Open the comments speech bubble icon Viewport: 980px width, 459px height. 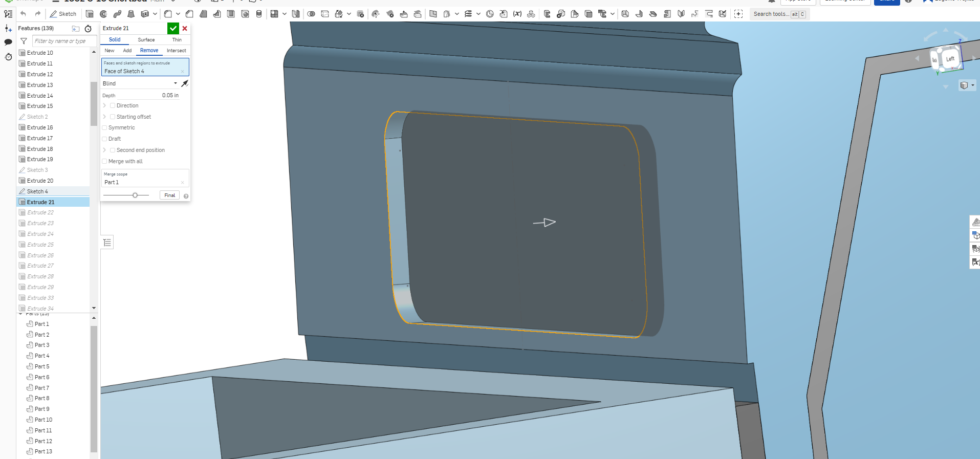[x=8, y=42]
